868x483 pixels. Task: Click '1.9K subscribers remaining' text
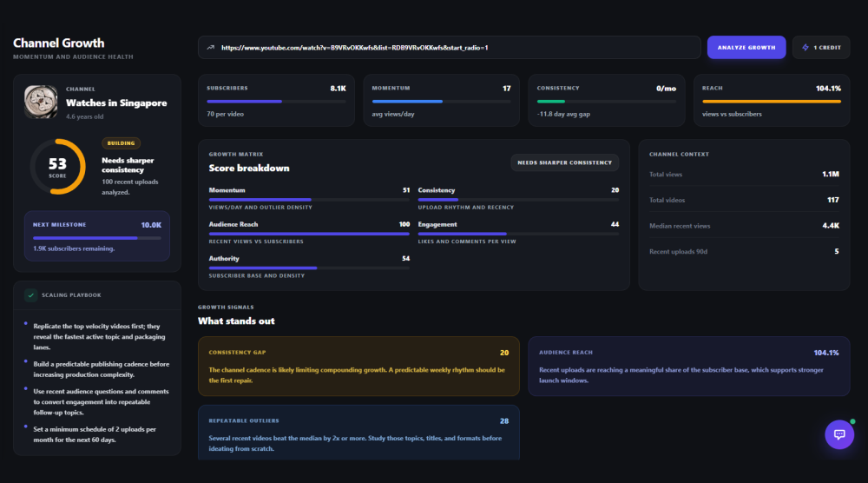point(74,248)
